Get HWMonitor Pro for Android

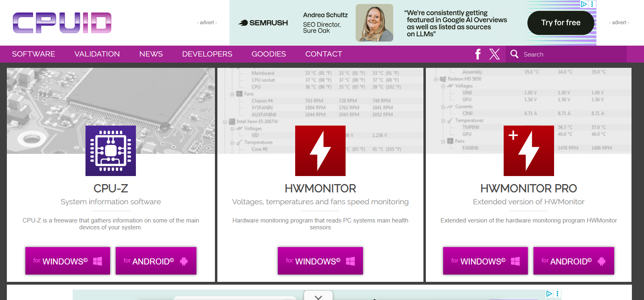tap(573, 261)
